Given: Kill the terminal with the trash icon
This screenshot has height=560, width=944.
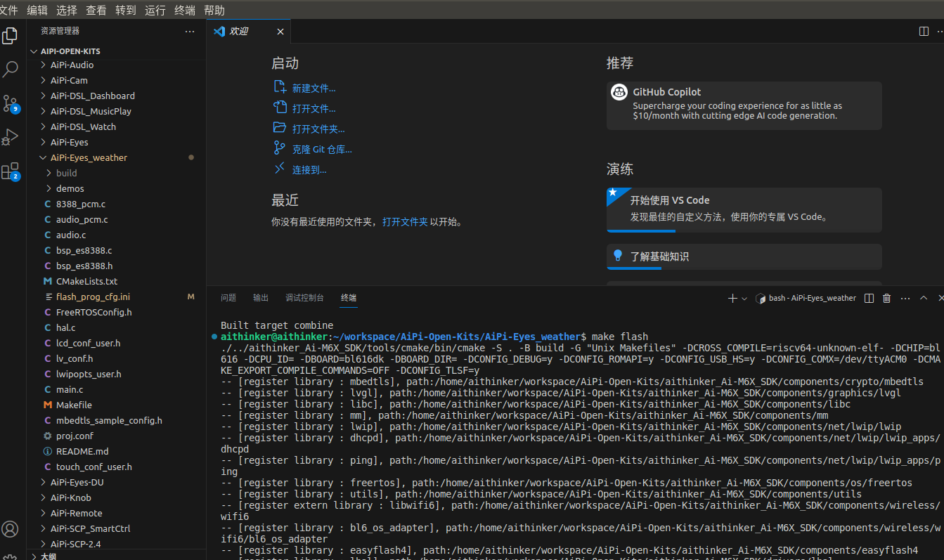Looking at the screenshot, I should (887, 298).
